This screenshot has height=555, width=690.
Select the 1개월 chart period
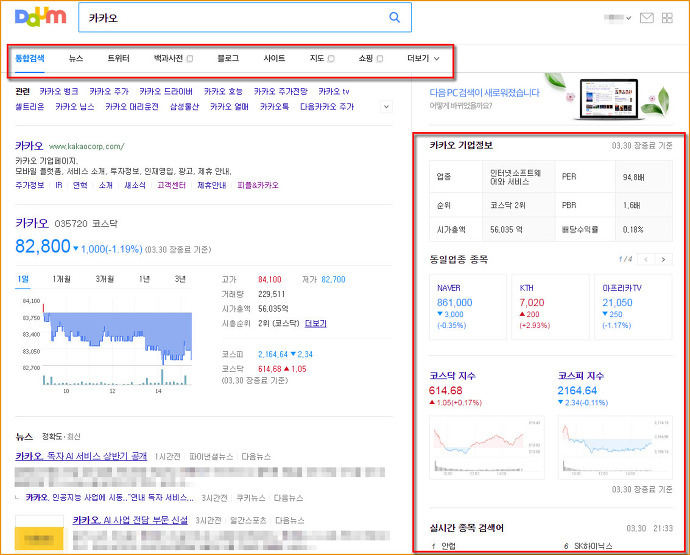pyautogui.click(x=62, y=279)
